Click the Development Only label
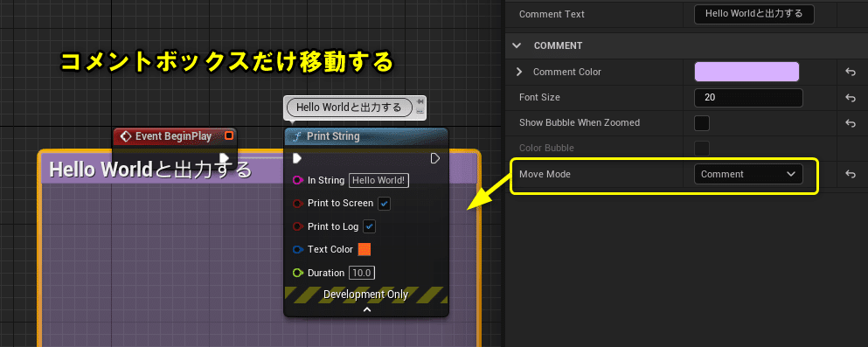Screen dimensions: 868x347 tap(366, 295)
